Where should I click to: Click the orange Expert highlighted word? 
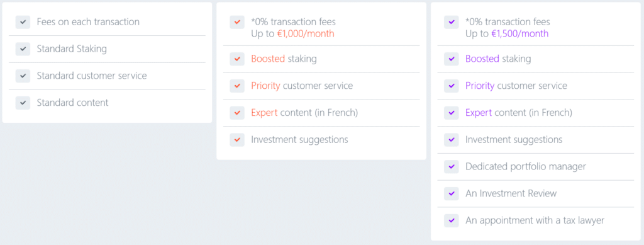tap(265, 113)
